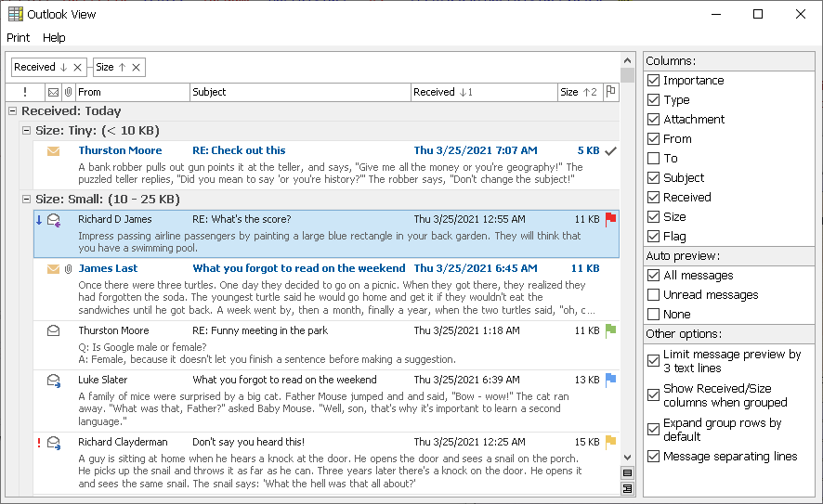Toggle the Attachment column checkbox
Image resolution: width=823 pixels, height=504 pixels.
point(653,119)
